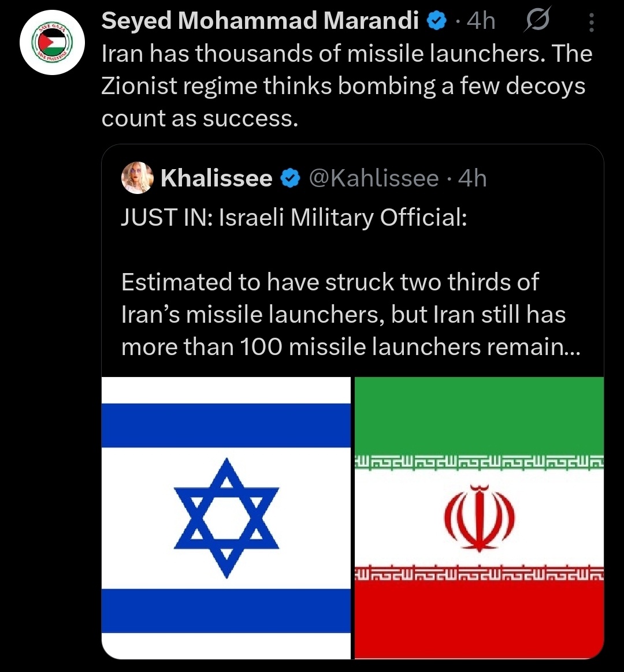Open the Seyed Mohammad Marandi name link
This screenshot has height=672, width=624.
[260, 21]
